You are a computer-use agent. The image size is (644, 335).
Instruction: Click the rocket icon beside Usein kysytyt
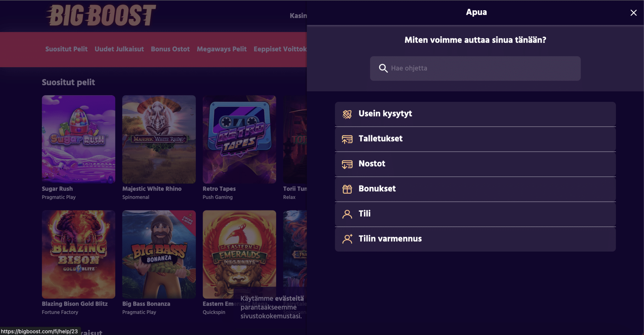click(347, 114)
